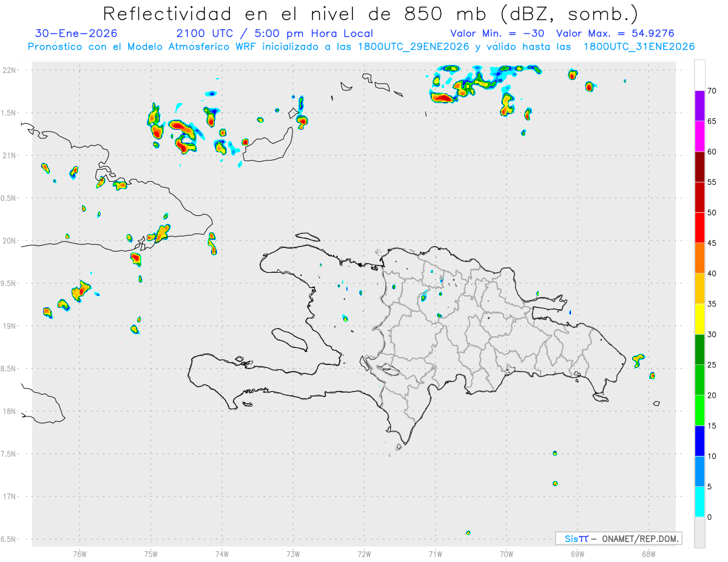Screen dimensions: 728x562
Task: Click the '18N' latitude label
Action: (10, 411)
